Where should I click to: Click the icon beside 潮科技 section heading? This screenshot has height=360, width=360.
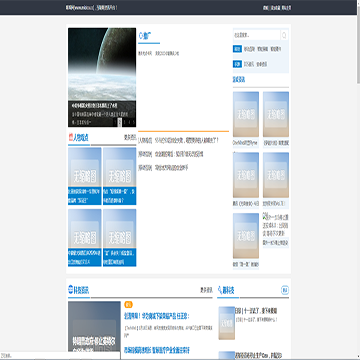coord(220,290)
